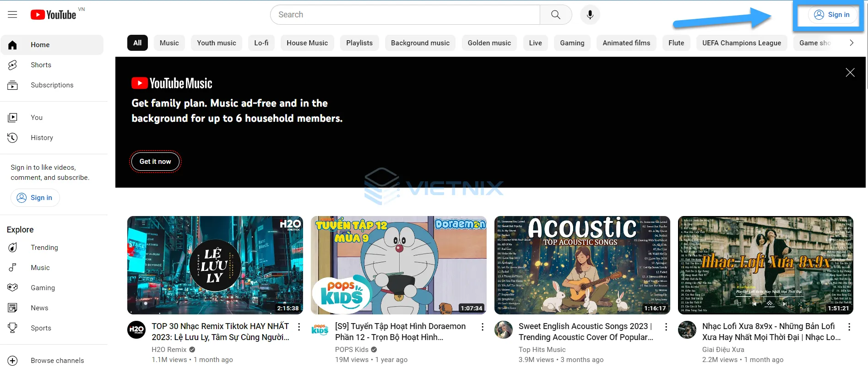Select the House Music chip

pos(307,43)
